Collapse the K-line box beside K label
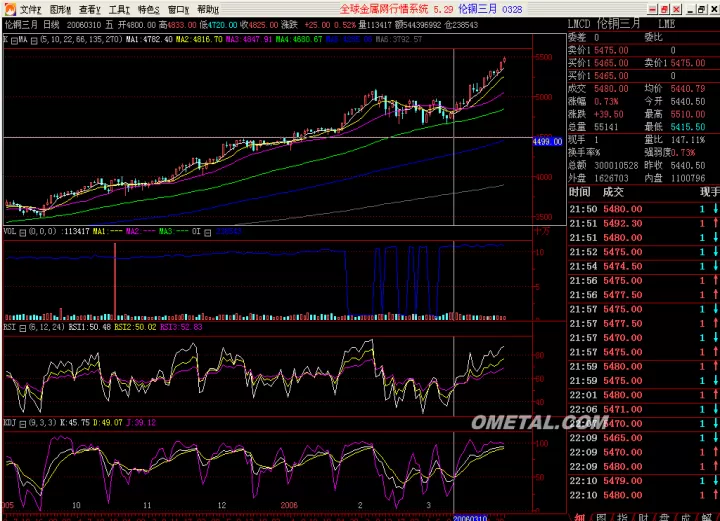 click(x=14, y=40)
